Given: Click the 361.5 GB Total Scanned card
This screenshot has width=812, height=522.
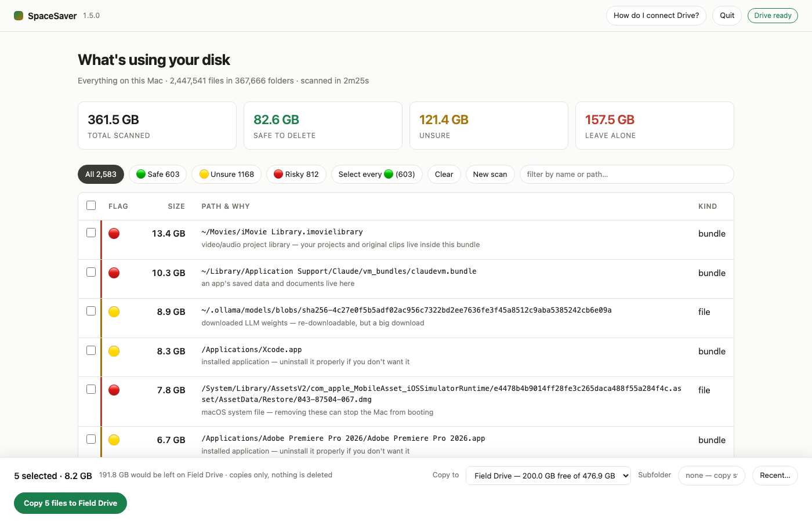Looking at the screenshot, I should coord(157,126).
